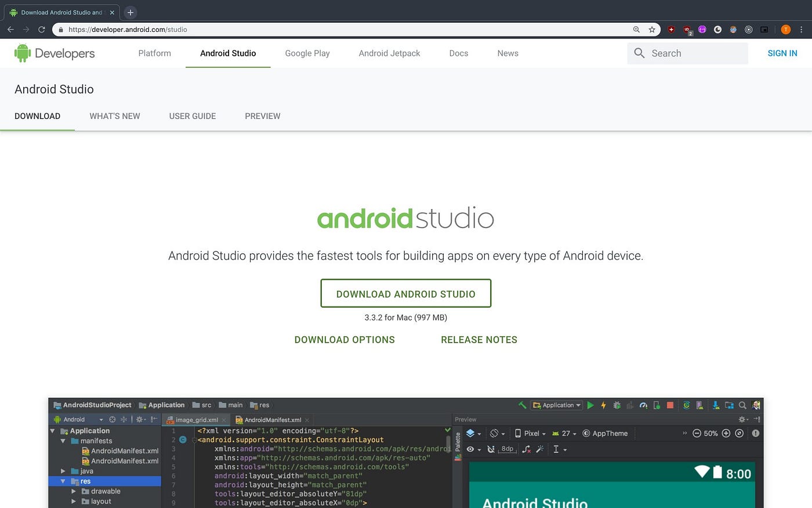Click the warning exclamation icon in Preview toolbar
812x508 pixels.
click(756, 434)
